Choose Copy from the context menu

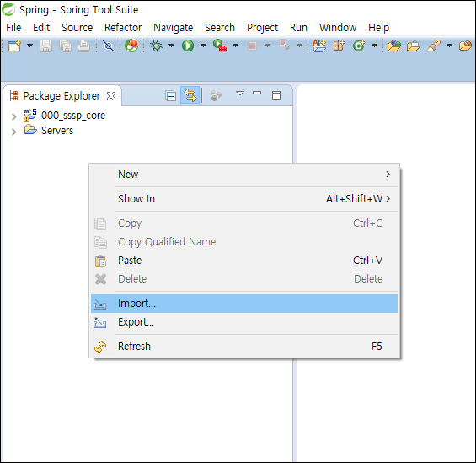[x=244, y=223]
